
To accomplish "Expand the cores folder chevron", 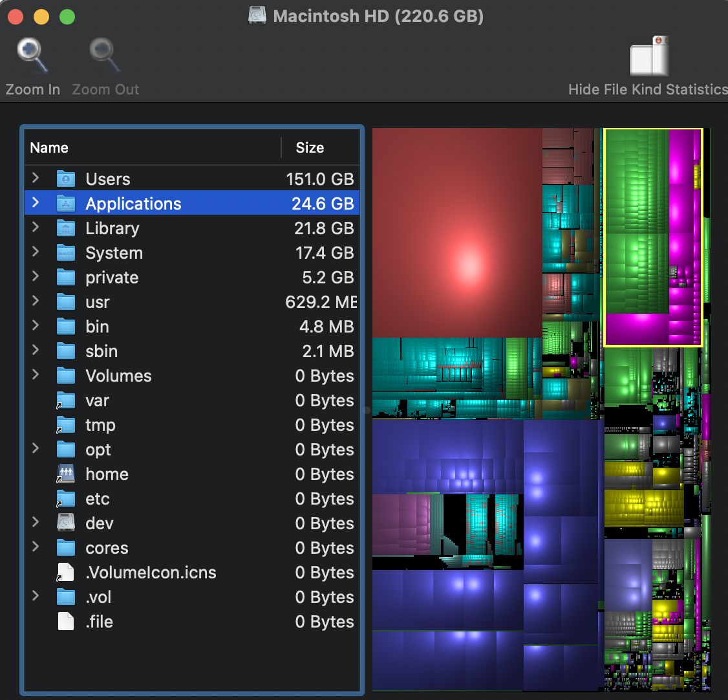I will (36, 547).
